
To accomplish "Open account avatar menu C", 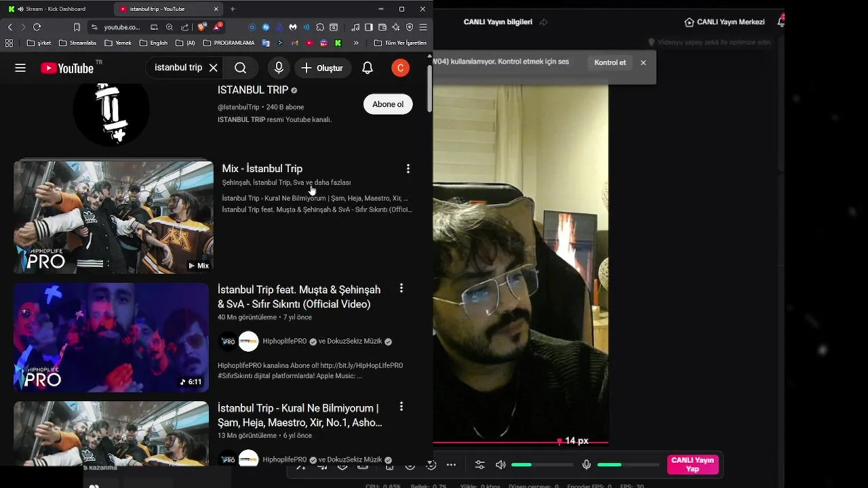I will [x=401, y=68].
